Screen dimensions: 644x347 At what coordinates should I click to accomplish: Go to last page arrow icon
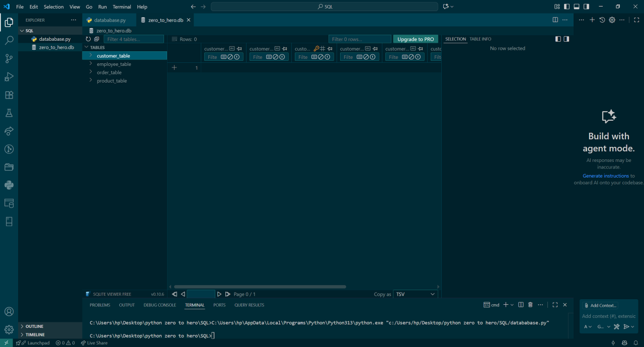228,294
